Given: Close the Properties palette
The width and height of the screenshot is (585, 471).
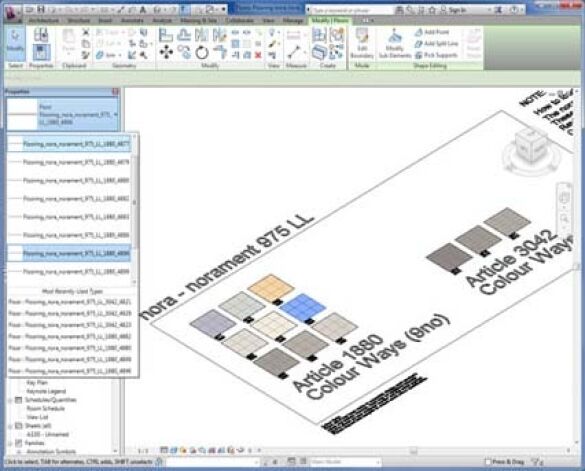Looking at the screenshot, I should click(115, 91).
